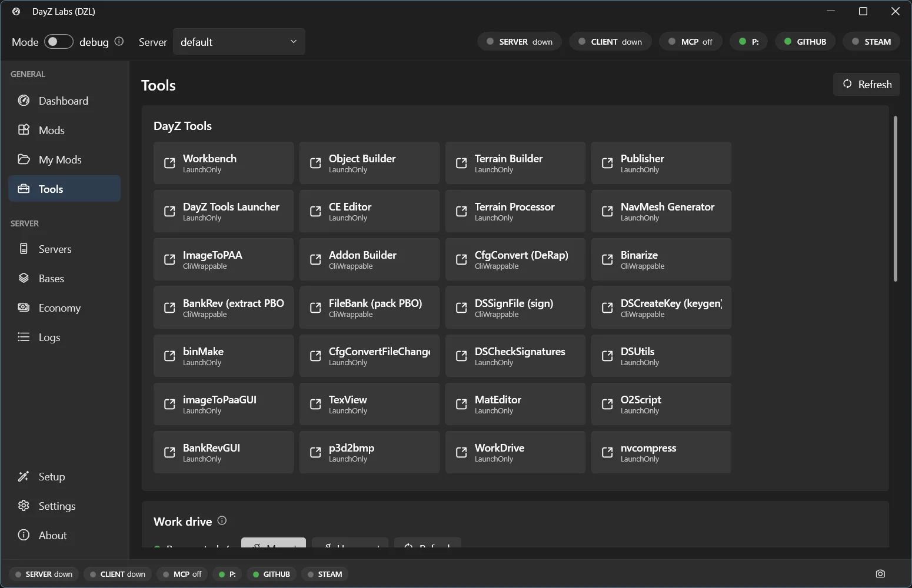Click the Settings gear icon
The width and height of the screenshot is (912, 588).
[x=24, y=506]
